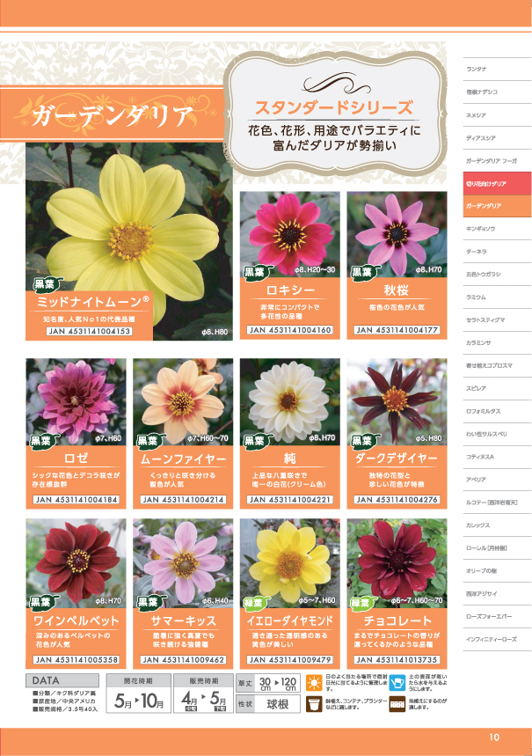Viewport: 532px width, 756px height.
Task: Click the ダークデザイヤー dark maroon flower photo
Action: pos(397,401)
